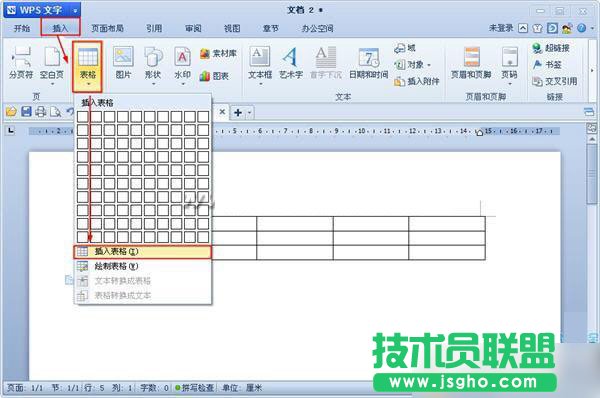This screenshot has height=398, width=600.
Task: Click the open folder icon in quick toolbar
Action: coord(11,112)
